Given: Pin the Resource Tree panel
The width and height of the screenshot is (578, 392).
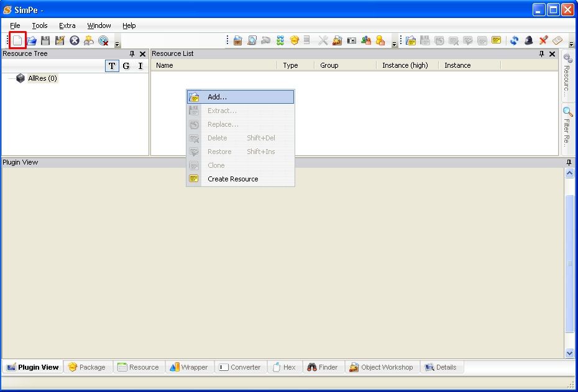Looking at the screenshot, I should point(132,54).
